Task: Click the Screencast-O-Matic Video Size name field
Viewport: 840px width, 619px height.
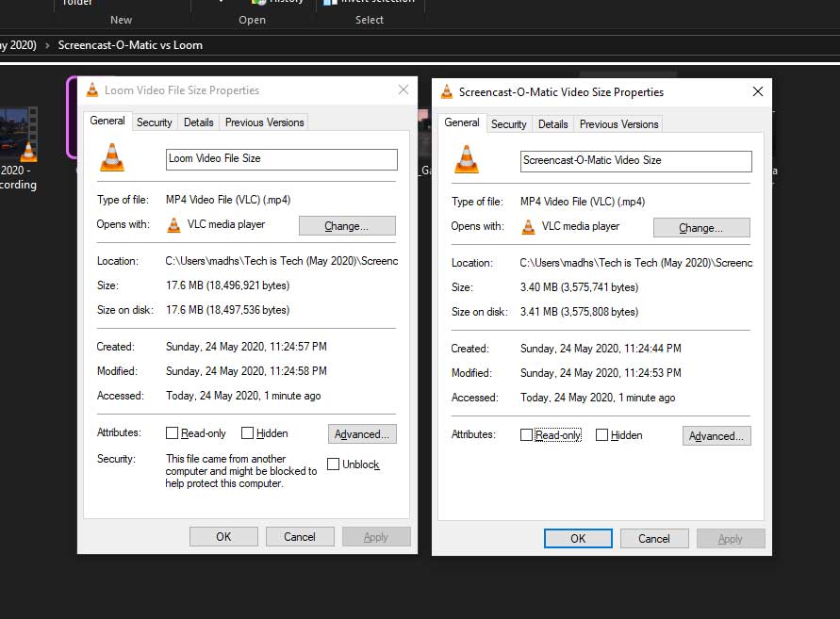Action: click(636, 161)
